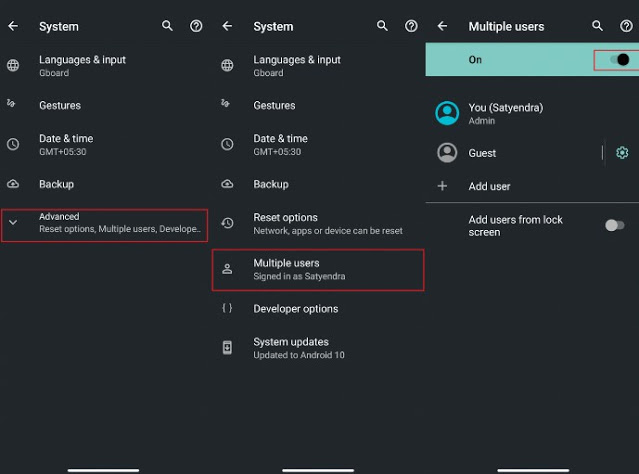Screen dimensions: 639x474
Task: Enable Add users from lock screen toggle
Action: (x=615, y=225)
